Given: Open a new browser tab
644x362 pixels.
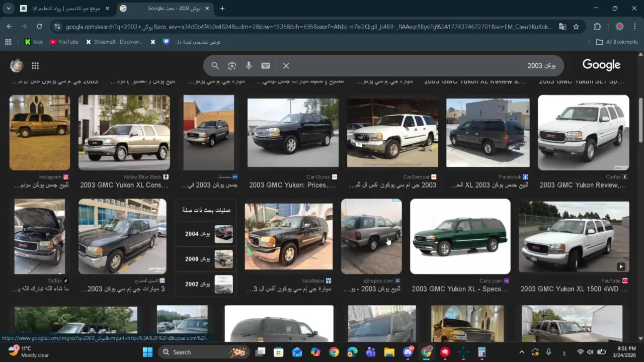Looking at the screenshot, I should click(x=222, y=9).
